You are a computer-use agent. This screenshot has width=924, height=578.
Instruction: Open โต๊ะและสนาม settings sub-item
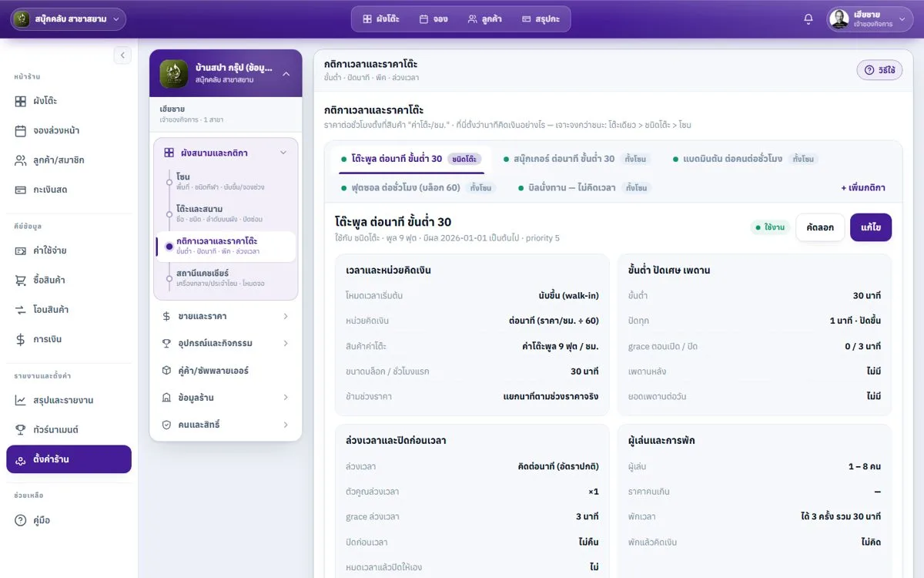click(226, 213)
